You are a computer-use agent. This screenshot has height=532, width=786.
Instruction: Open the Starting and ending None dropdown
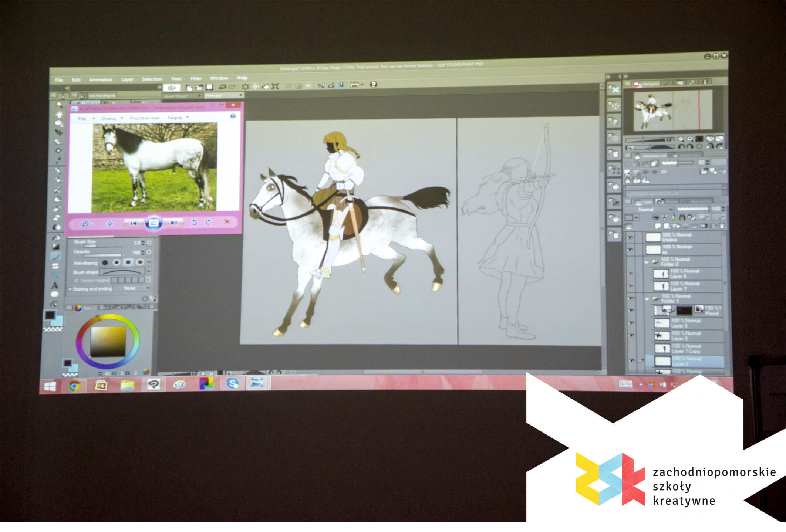coord(132,288)
